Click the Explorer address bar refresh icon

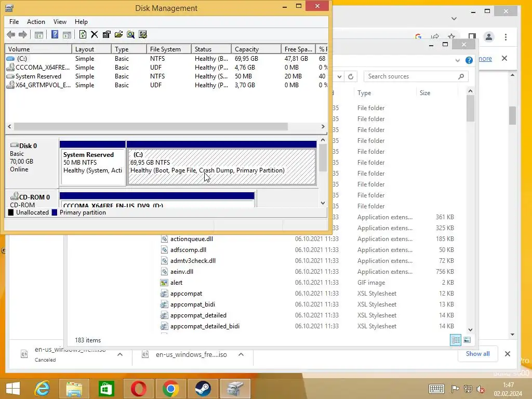click(x=351, y=77)
